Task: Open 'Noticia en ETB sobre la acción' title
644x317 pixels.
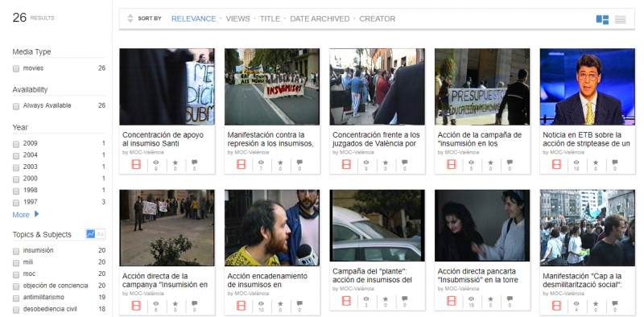Action: pos(586,139)
